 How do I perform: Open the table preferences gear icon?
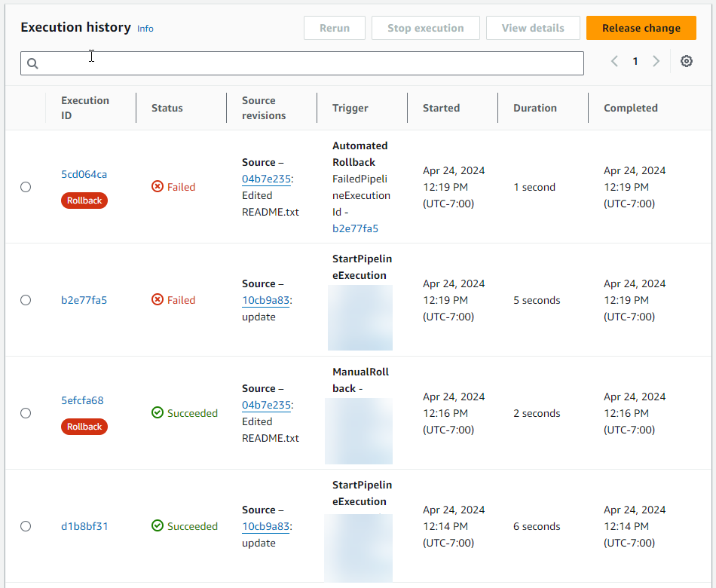[x=686, y=63]
